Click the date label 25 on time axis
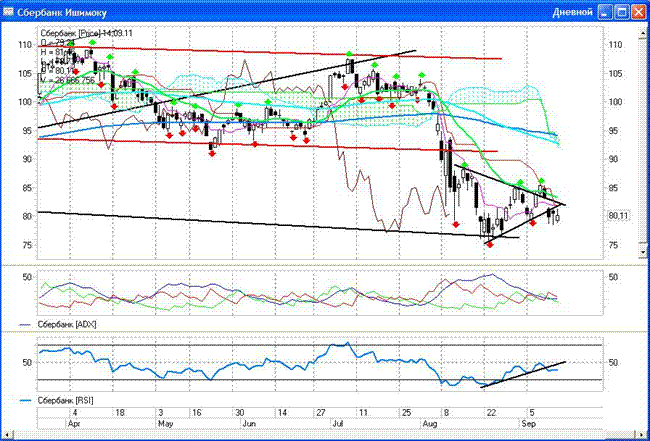 tap(406, 413)
